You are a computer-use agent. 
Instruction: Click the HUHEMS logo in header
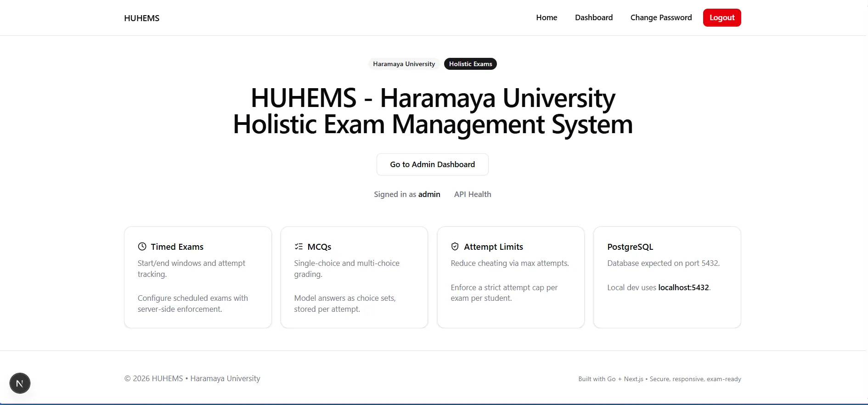(x=141, y=18)
